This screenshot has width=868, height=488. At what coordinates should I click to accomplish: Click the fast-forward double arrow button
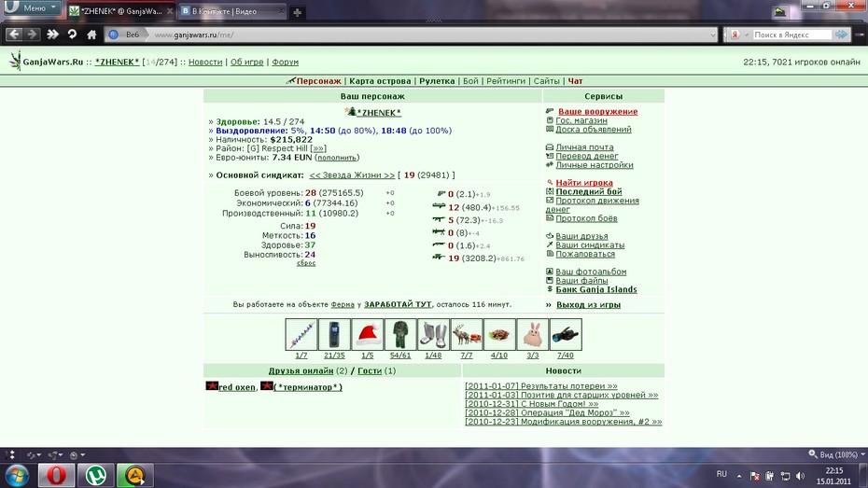coord(52,35)
